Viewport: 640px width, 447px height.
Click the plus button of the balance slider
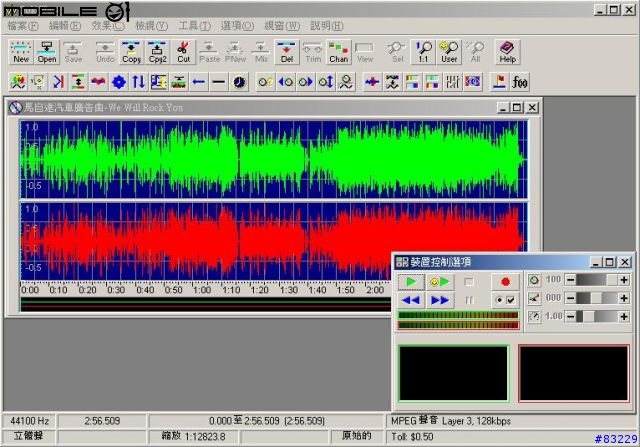624,298
